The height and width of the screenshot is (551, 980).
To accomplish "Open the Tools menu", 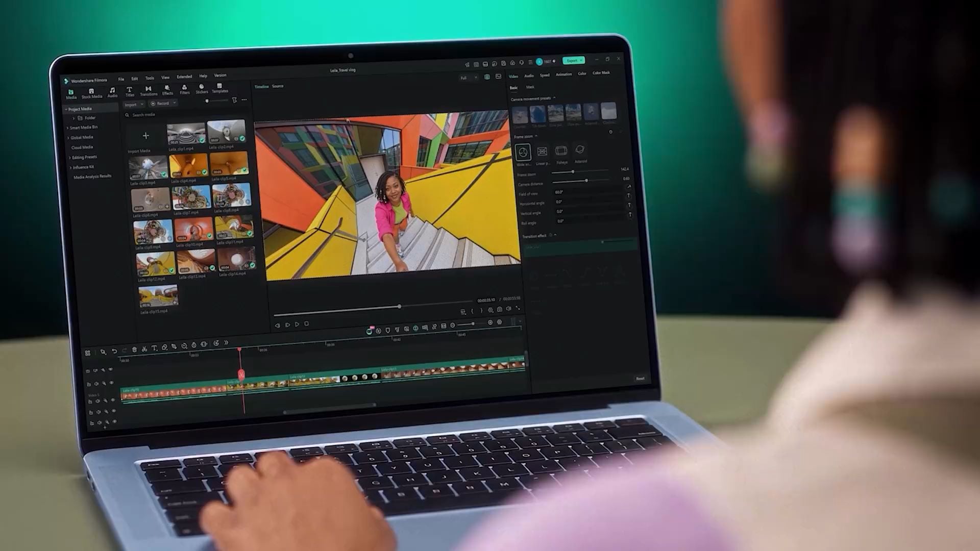I will click(150, 78).
